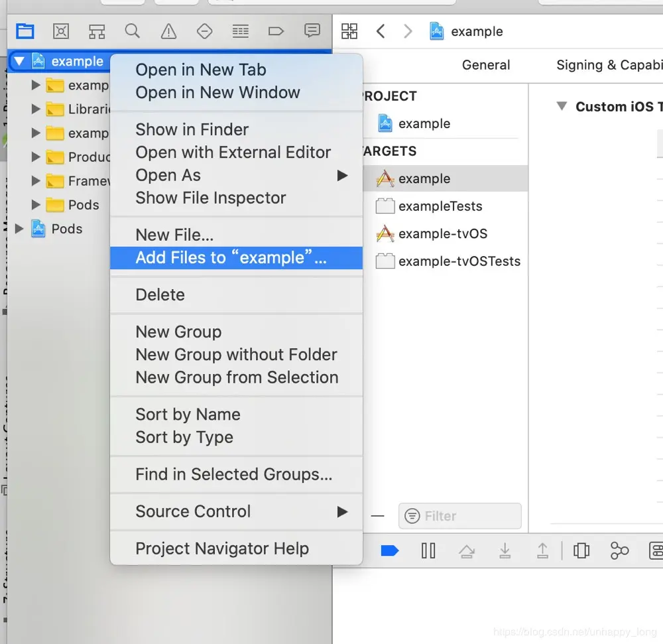Viewport: 663px width, 644px height.
Task: Choose Find in Selected Groups...
Action: [237, 474]
